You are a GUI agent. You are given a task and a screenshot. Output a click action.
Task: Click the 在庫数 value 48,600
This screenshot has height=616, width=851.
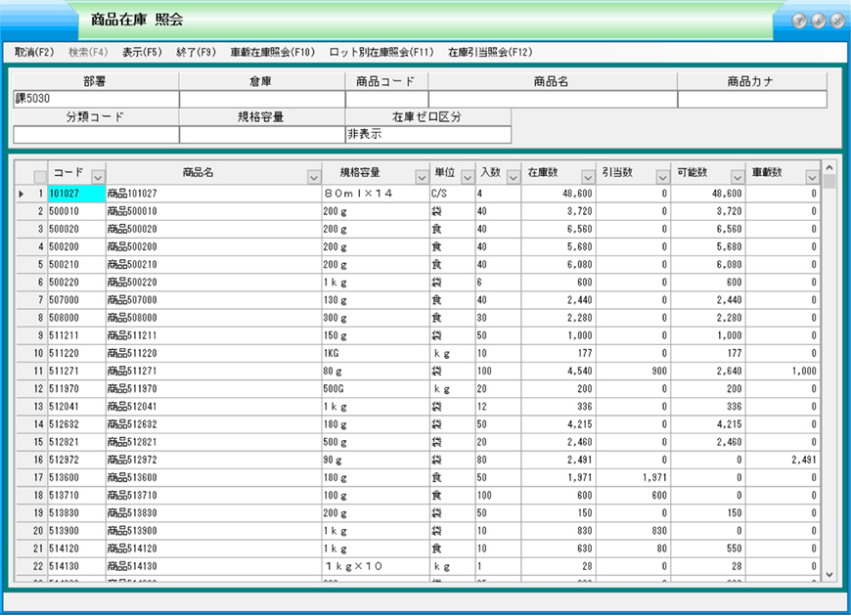coord(577,194)
